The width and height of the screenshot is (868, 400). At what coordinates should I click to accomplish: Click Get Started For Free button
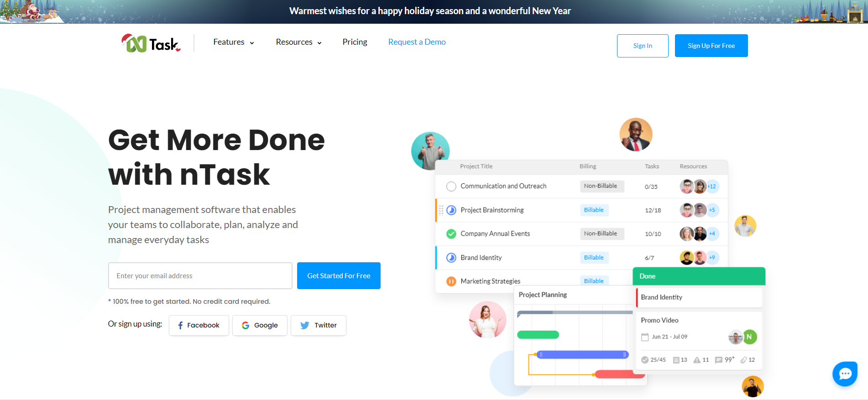pyautogui.click(x=339, y=275)
